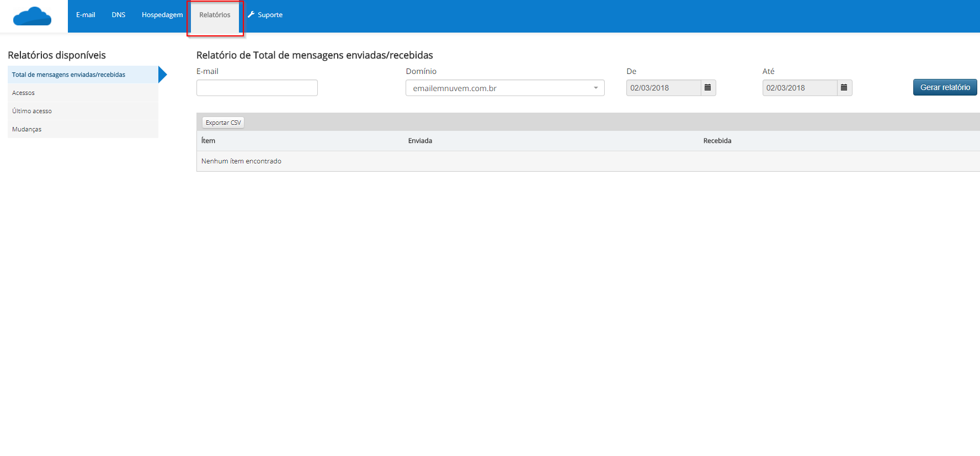Open the E-mail menu tab
Image resolution: width=980 pixels, height=456 pixels.
click(86, 15)
